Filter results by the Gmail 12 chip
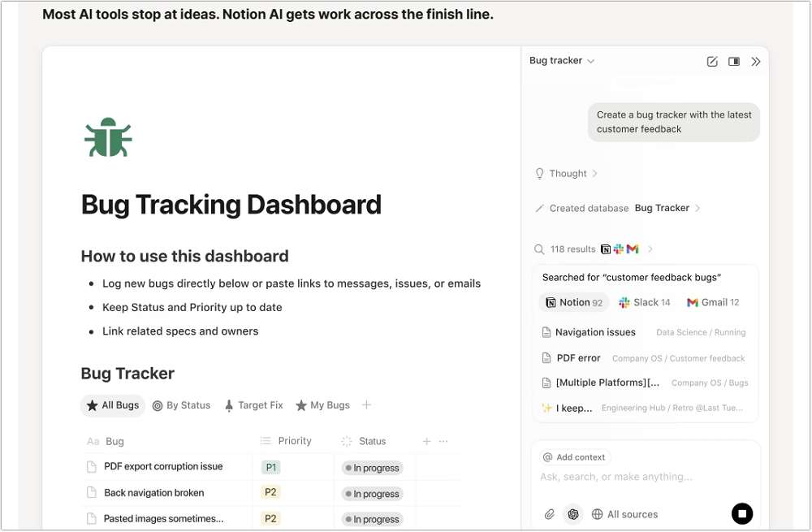Viewport: 812px width, 532px height. point(712,301)
